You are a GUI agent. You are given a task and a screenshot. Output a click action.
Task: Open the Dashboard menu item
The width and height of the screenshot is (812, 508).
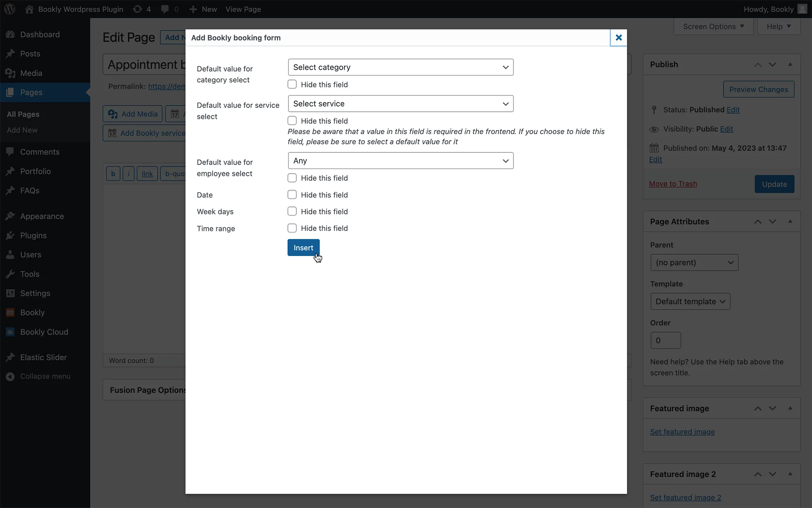45,35
